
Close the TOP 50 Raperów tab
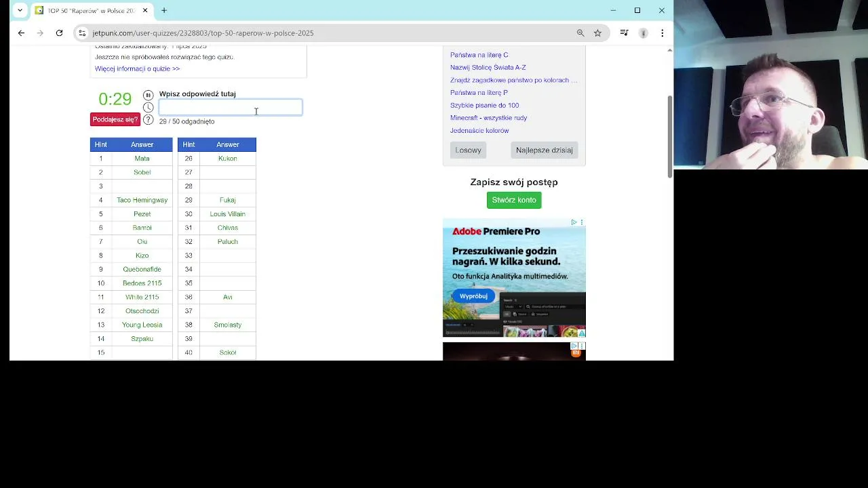coord(145,10)
